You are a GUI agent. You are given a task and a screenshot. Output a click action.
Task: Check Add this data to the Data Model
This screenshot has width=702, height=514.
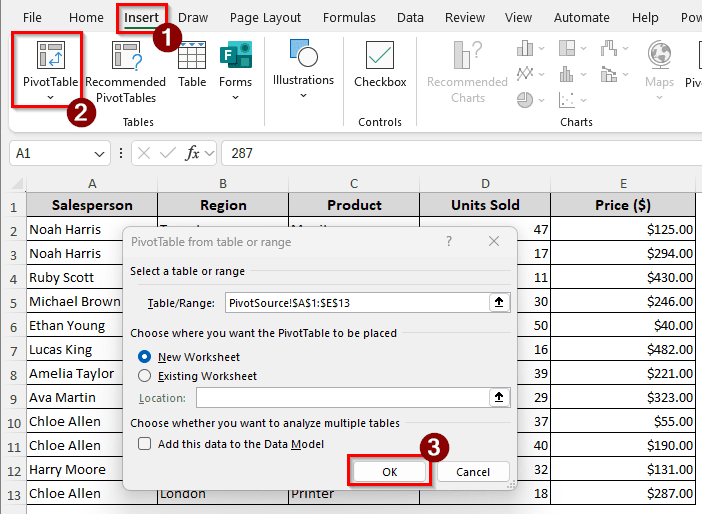point(144,444)
